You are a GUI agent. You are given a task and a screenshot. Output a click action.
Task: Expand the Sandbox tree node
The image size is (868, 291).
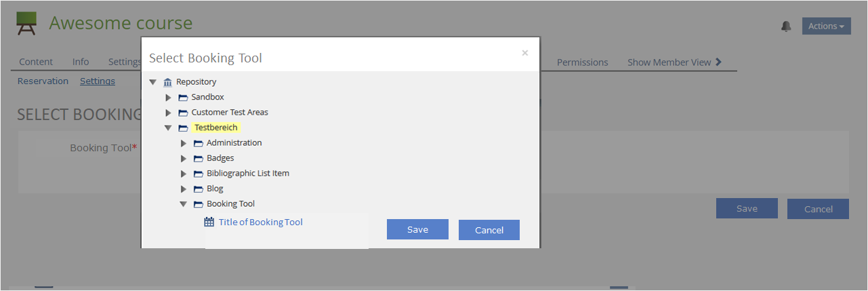168,98
